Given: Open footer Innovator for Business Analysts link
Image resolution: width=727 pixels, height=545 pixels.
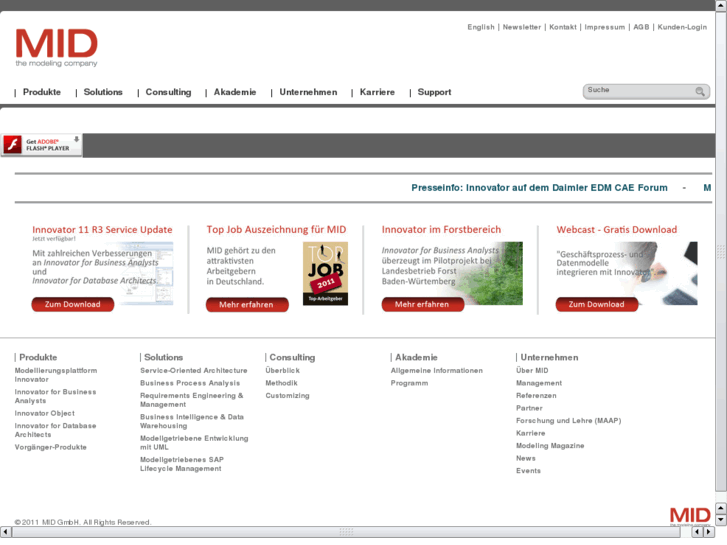Looking at the screenshot, I should (55, 396).
